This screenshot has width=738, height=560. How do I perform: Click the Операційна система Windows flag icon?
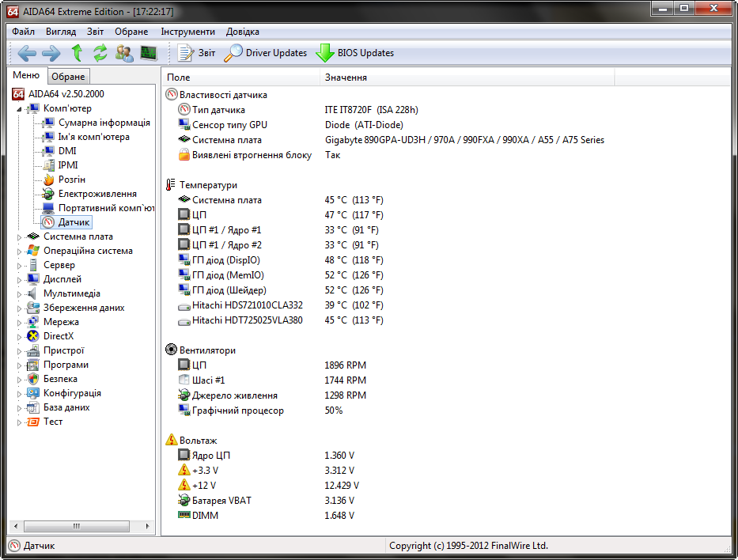33,251
